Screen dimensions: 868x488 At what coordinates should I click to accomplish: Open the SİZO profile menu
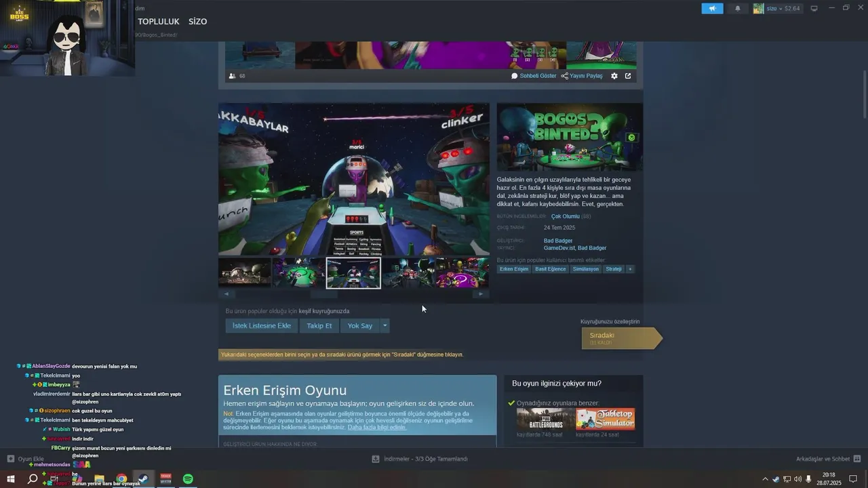[198, 22]
